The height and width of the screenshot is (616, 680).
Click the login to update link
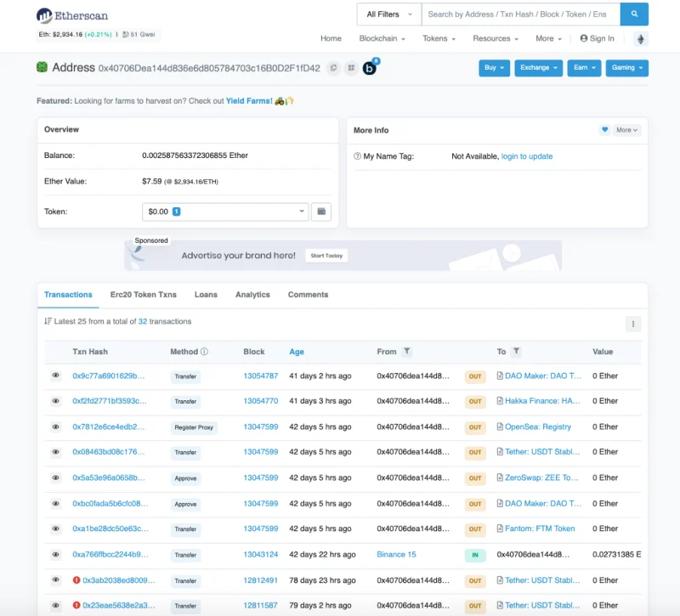point(526,156)
